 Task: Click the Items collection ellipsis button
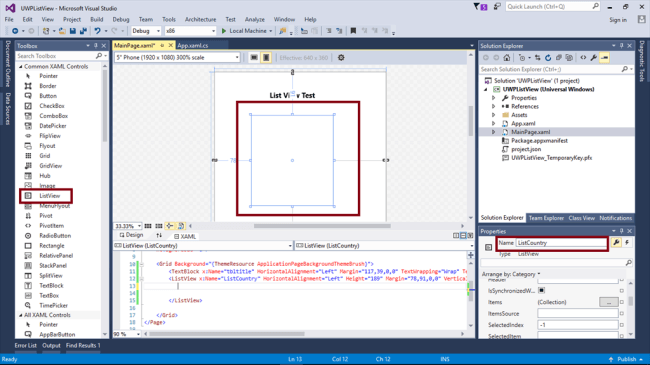[609, 302]
